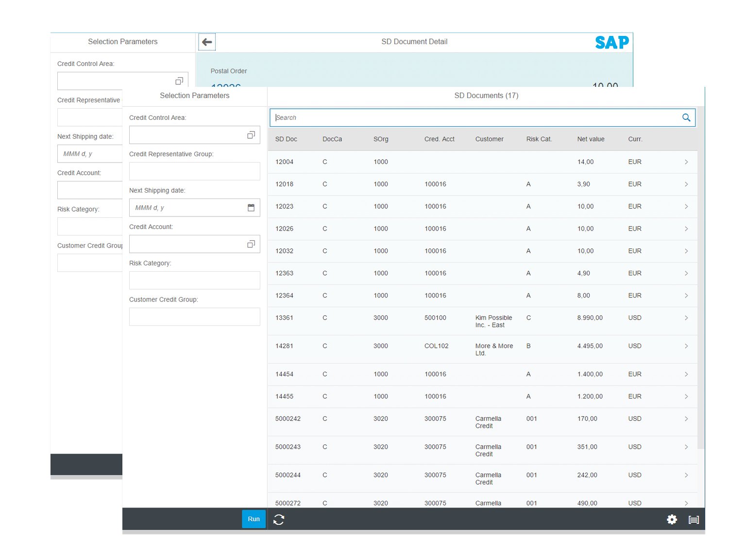Open details chevron for document 12363

tap(686, 274)
